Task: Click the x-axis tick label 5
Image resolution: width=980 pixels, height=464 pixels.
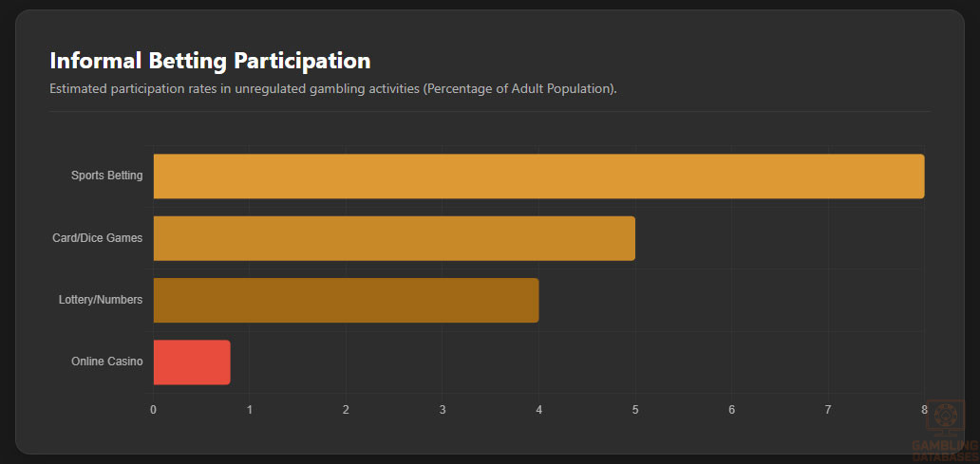Action: pos(635,410)
